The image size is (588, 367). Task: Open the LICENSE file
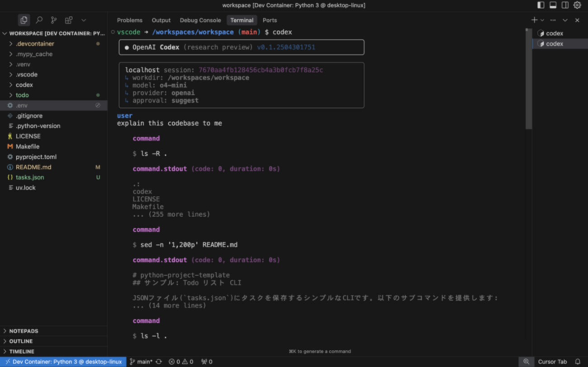click(54, 136)
